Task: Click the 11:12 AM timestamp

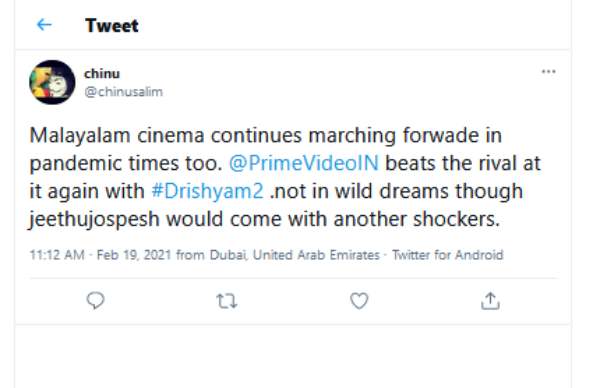Action: click(57, 255)
